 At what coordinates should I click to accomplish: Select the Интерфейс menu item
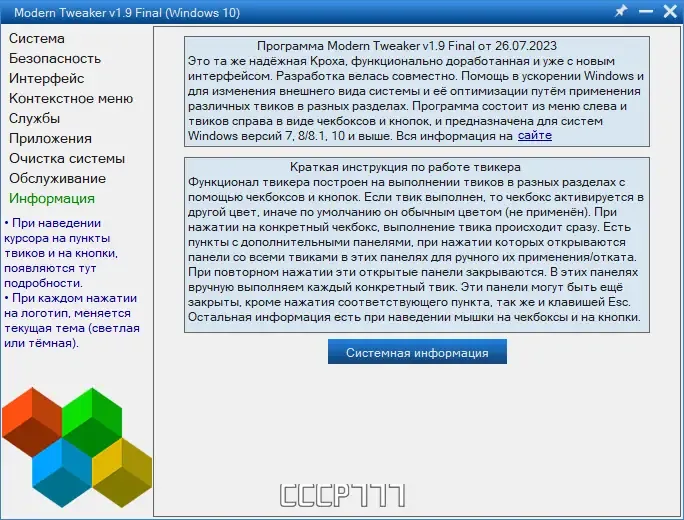[47, 79]
